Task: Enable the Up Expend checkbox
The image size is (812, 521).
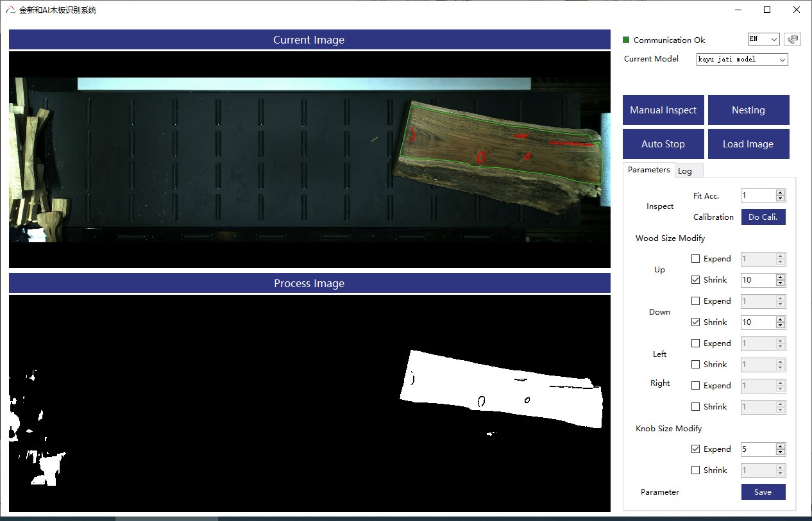Action: pyautogui.click(x=695, y=259)
